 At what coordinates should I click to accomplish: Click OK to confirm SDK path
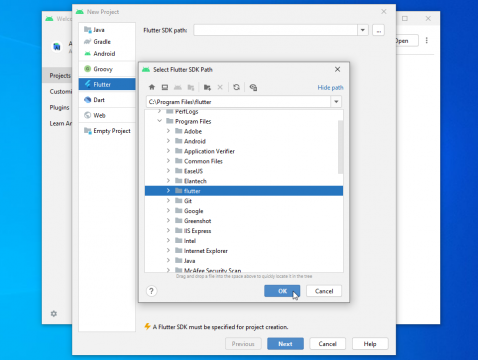(282, 291)
